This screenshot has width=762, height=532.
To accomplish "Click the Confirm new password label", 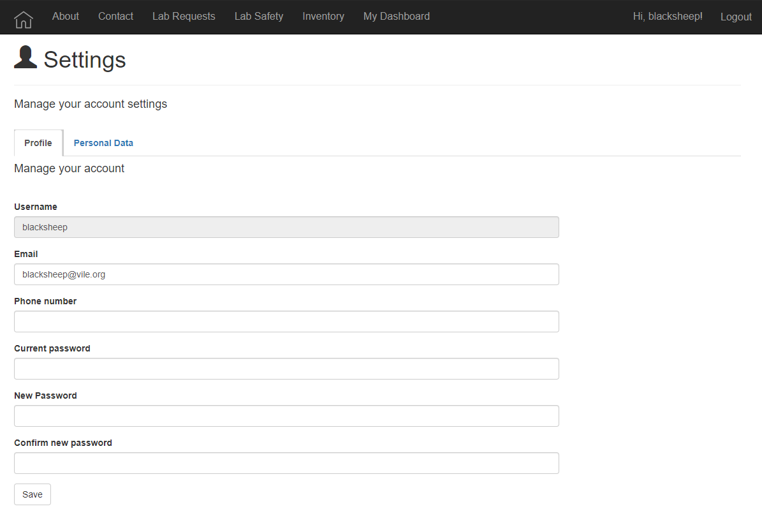I will coord(63,443).
